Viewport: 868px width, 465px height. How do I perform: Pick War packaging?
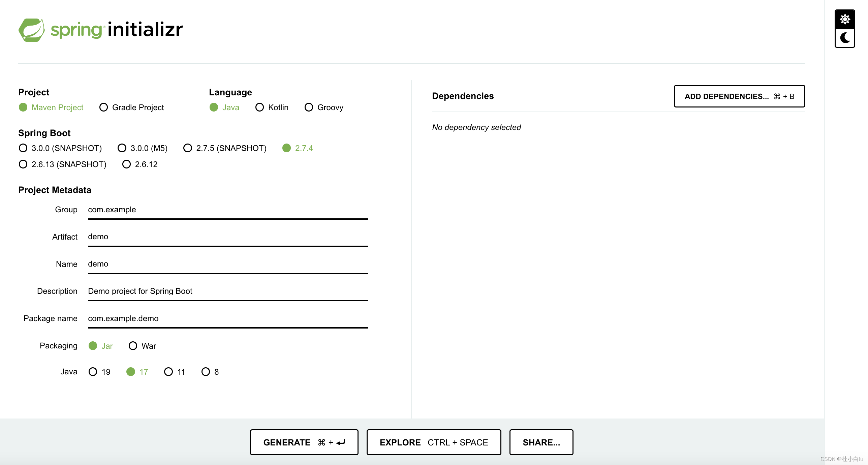[x=143, y=346]
